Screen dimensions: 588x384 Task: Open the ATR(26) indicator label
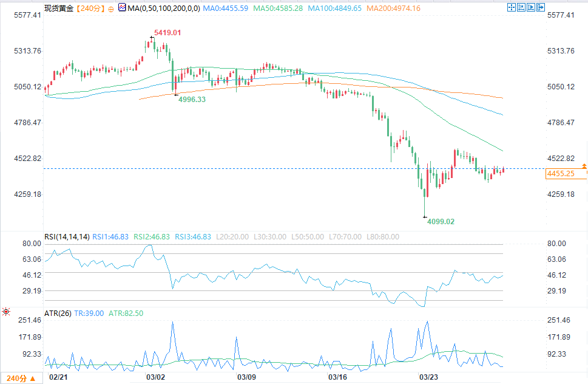(x=58, y=314)
